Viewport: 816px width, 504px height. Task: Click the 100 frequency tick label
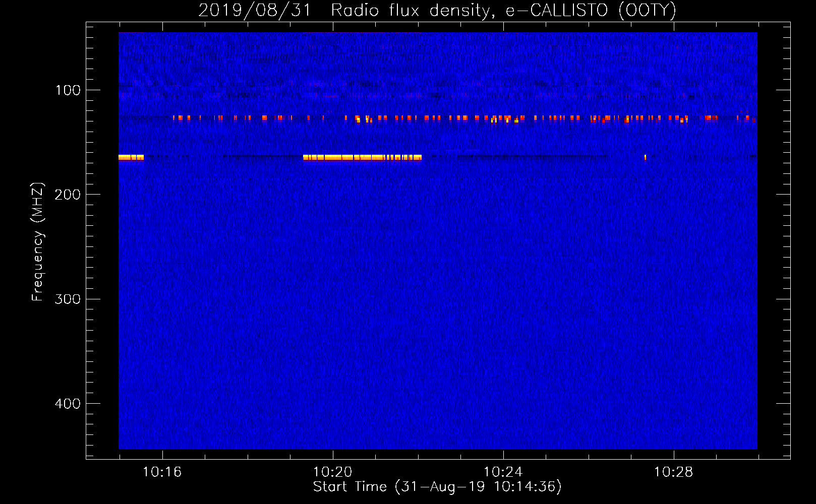[x=68, y=90]
